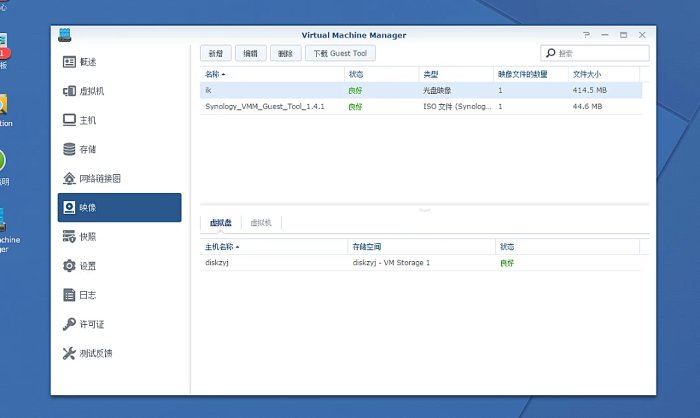Open the 测试反馈 feedback section
The height and width of the screenshot is (418, 700).
click(119, 354)
